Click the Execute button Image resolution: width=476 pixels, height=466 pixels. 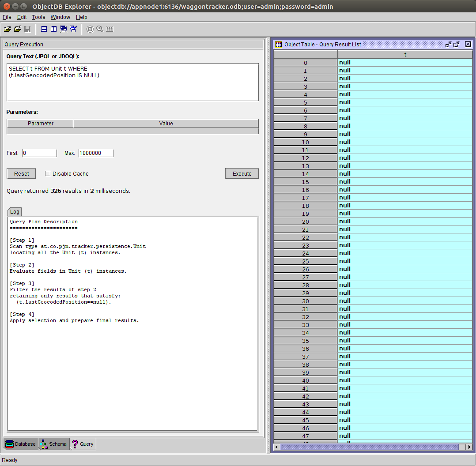[x=242, y=173]
